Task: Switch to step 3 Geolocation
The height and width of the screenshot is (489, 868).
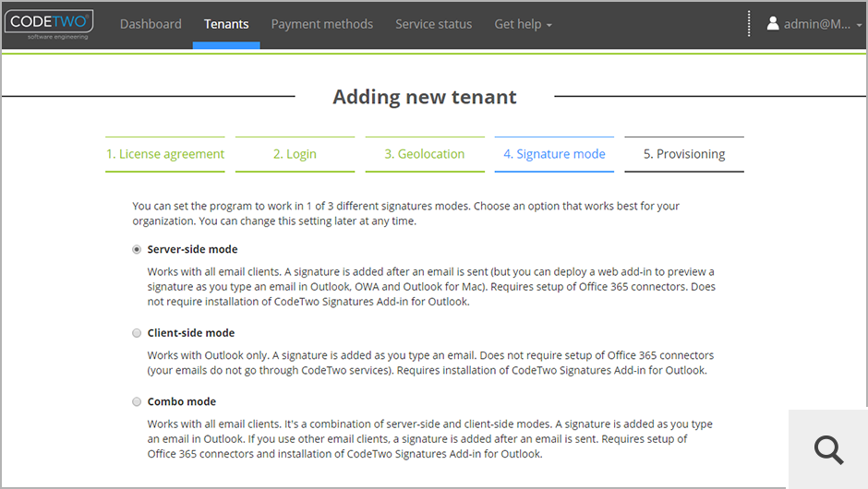Action: click(x=425, y=154)
